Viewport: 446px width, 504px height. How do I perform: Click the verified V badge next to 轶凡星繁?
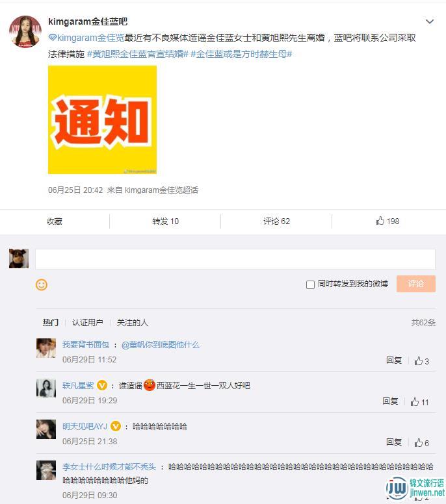coord(102,385)
